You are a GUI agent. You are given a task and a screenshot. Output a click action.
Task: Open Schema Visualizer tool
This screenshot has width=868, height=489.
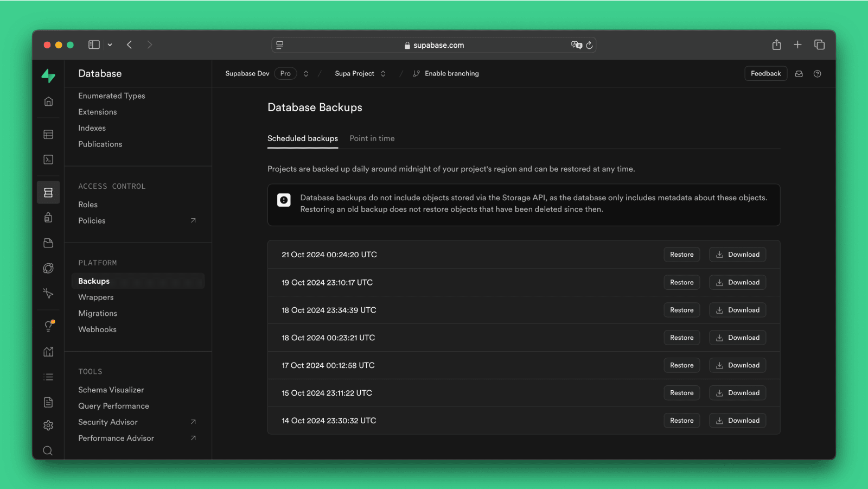pyautogui.click(x=111, y=390)
